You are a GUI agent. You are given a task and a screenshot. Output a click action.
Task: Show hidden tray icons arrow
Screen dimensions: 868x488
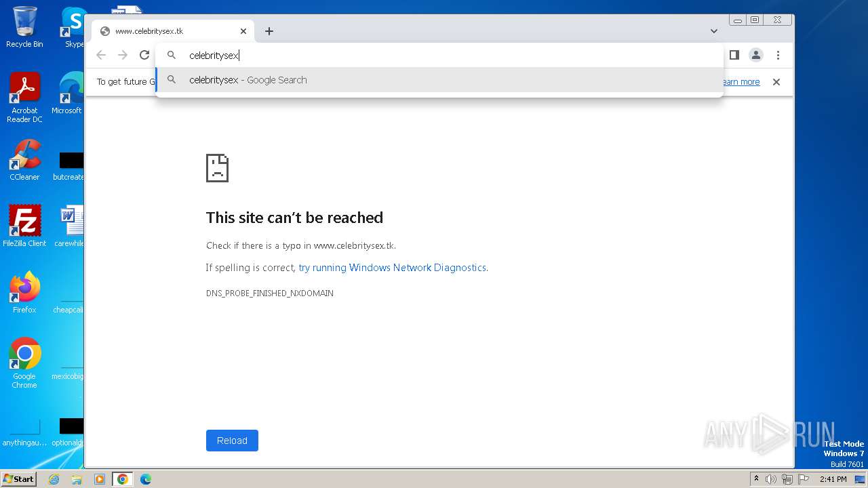coord(756,479)
